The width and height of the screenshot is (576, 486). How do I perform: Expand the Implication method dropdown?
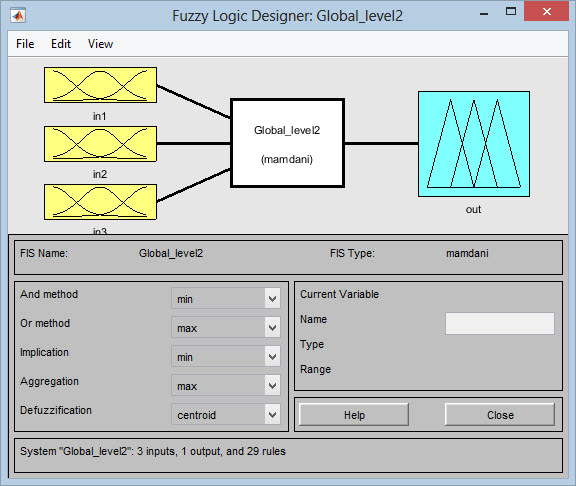pos(226,356)
